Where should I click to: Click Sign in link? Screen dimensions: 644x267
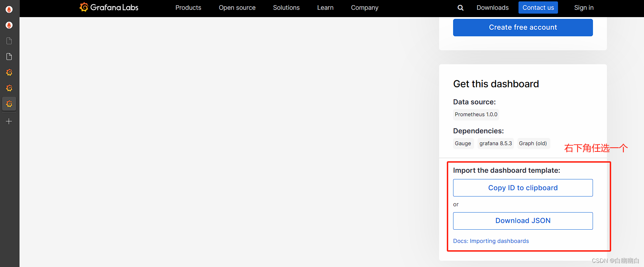tap(584, 8)
